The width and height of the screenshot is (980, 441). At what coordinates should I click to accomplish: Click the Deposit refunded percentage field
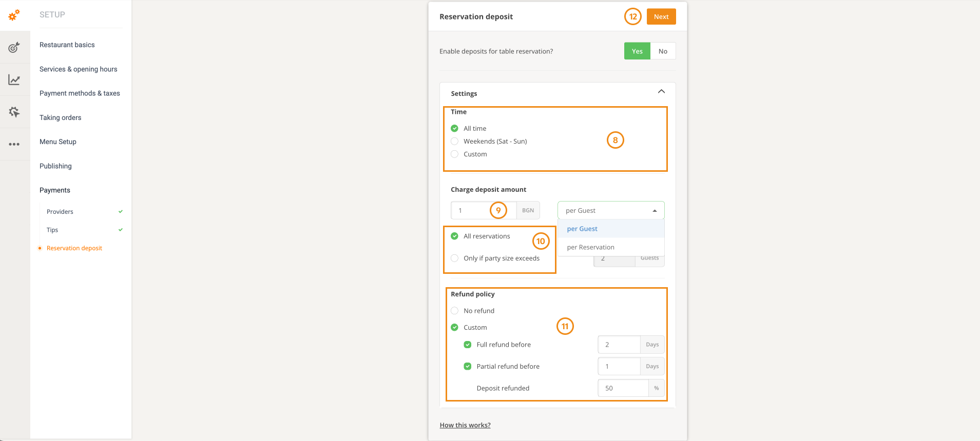coord(623,388)
